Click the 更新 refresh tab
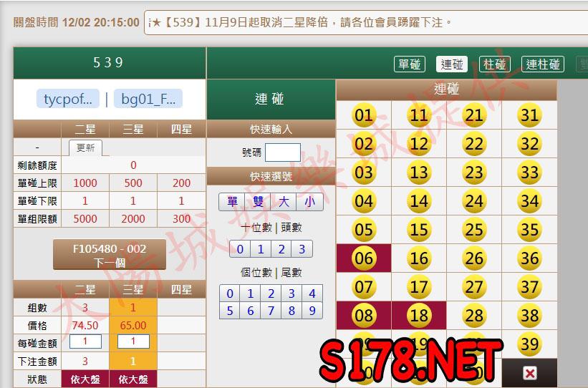Image resolution: width=588 pixels, height=388 pixels. click(x=85, y=147)
